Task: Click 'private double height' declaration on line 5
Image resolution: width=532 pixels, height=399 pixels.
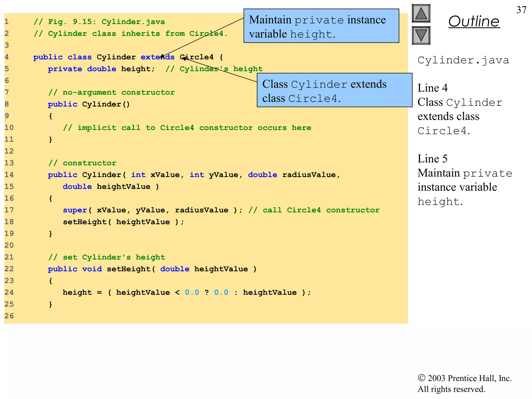Action: [101, 69]
